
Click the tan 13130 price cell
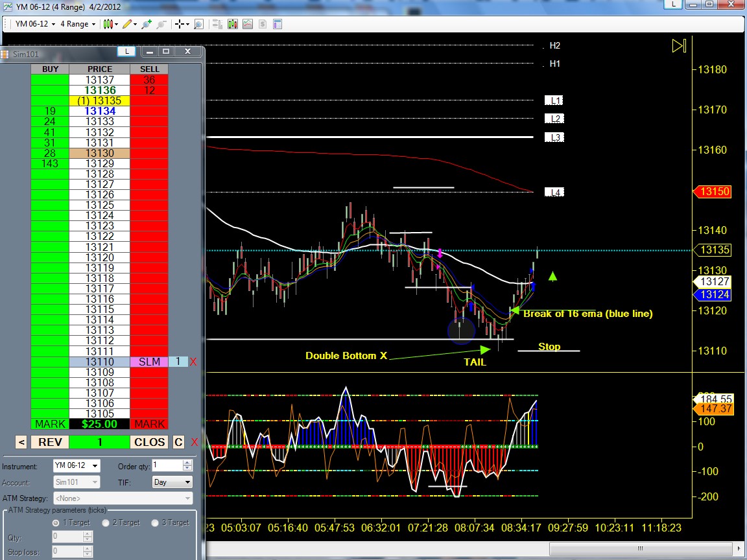100,153
